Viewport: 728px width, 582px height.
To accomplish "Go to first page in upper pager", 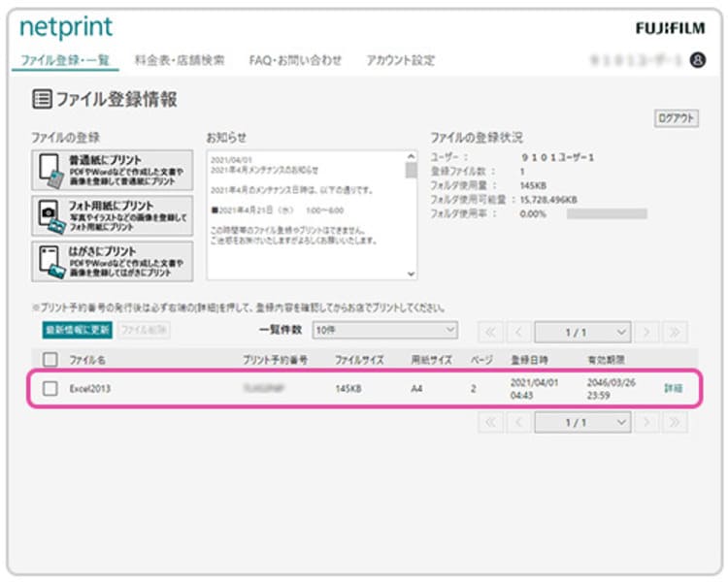I will click(490, 333).
